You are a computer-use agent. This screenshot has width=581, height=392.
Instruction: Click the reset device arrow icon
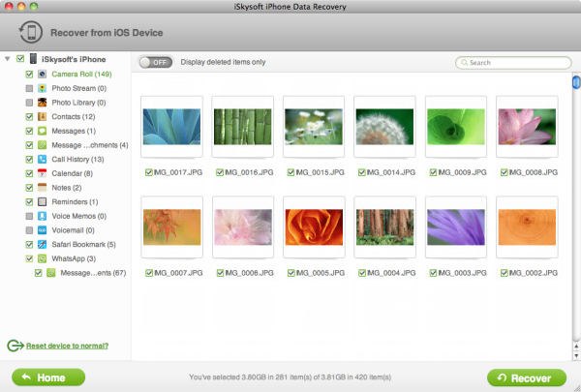15,346
